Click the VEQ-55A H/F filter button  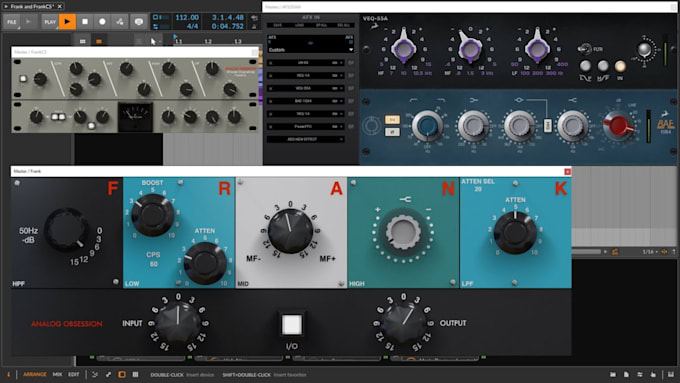[x=603, y=65]
